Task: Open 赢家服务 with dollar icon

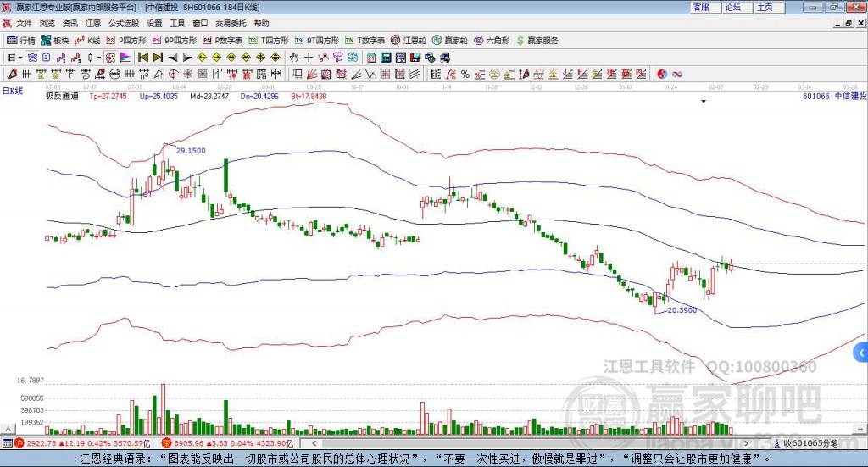Action: pyautogui.click(x=537, y=41)
